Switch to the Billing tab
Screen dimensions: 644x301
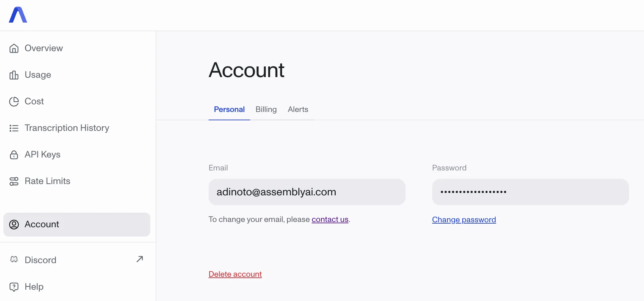coord(266,109)
